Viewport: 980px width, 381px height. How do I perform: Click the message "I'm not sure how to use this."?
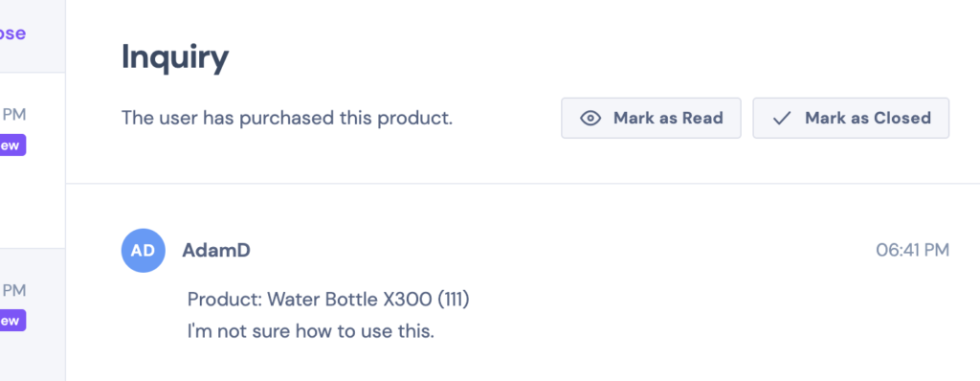point(311,331)
